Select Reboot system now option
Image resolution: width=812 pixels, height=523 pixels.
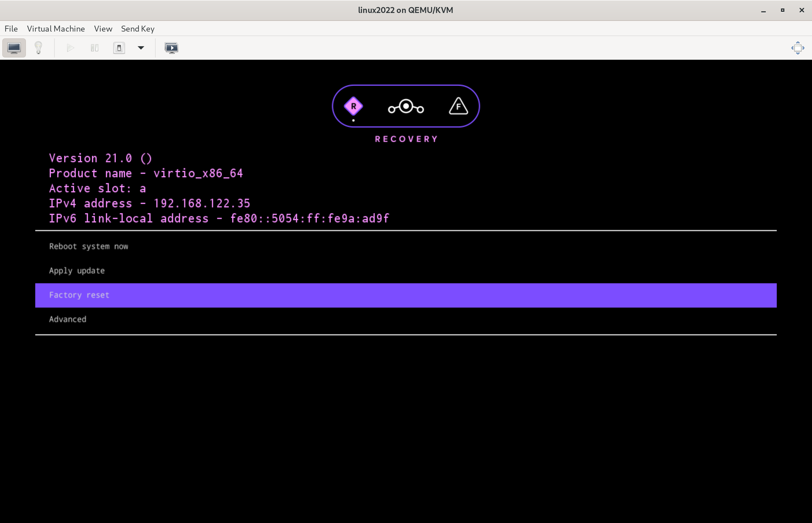click(x=406, y=247)
